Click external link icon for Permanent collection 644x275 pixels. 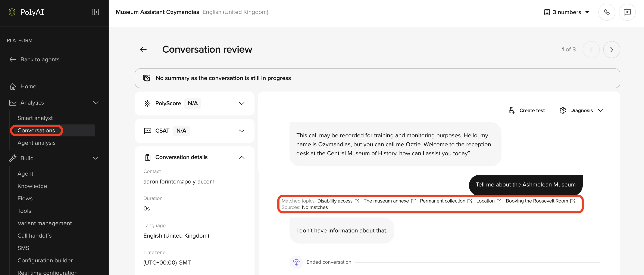[470, 201]
